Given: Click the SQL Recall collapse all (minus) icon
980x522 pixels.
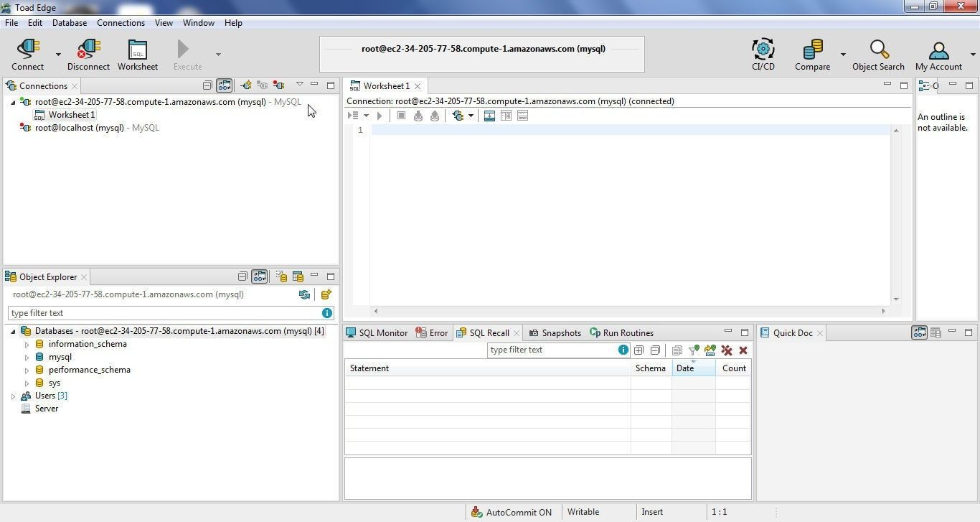Looking at the screenshot, I should [655, 350].
